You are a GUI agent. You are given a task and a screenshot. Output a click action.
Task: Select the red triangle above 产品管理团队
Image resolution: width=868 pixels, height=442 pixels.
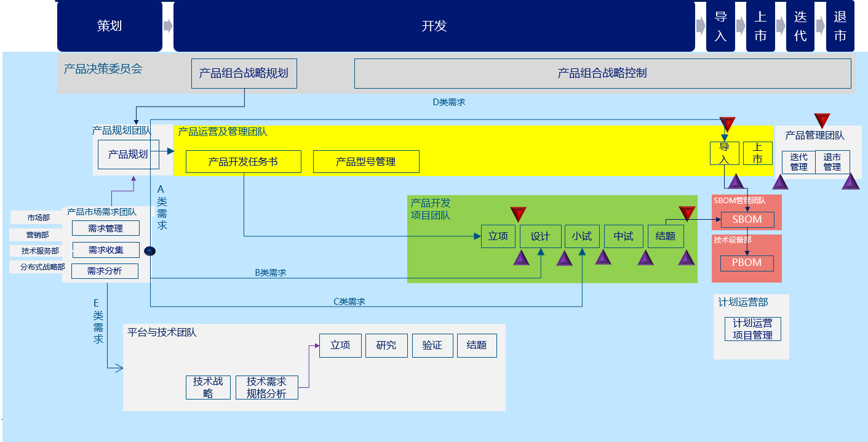click(822, 121)
